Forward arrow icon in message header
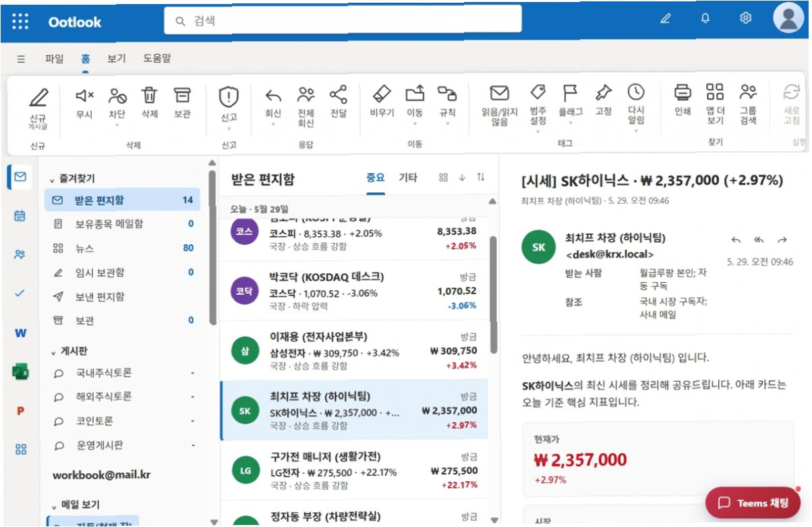This screenshot has width=812, height=527. pyautogui.click(x=782, y=240)
